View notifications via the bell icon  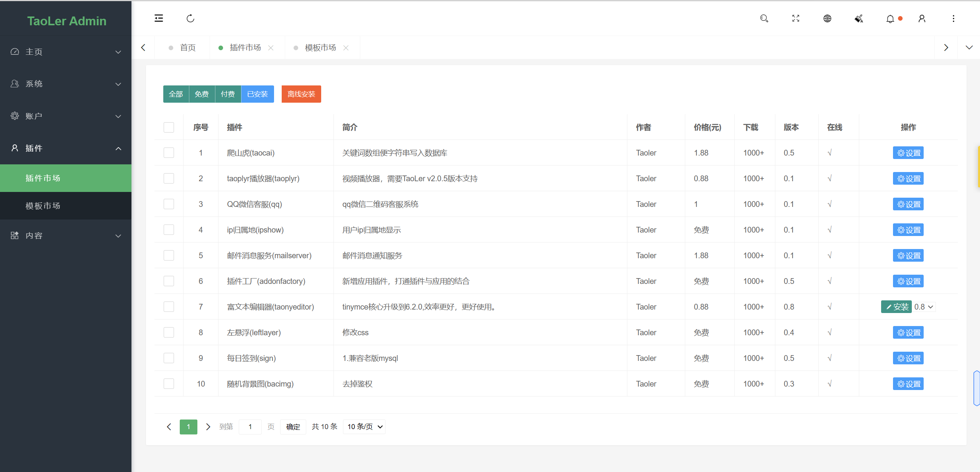click(889, 18)
